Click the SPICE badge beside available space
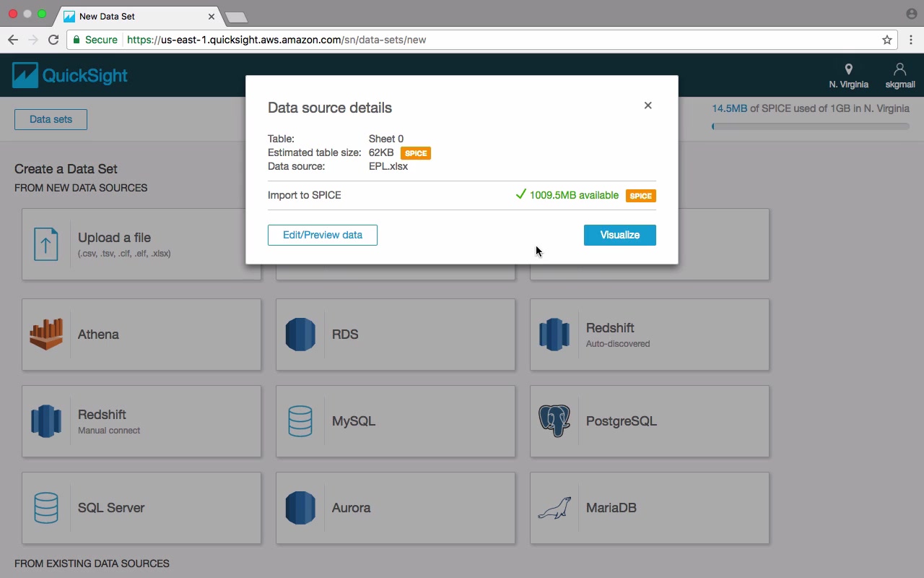The height and width of the screenshot is (578, 924). coord(641,196)
